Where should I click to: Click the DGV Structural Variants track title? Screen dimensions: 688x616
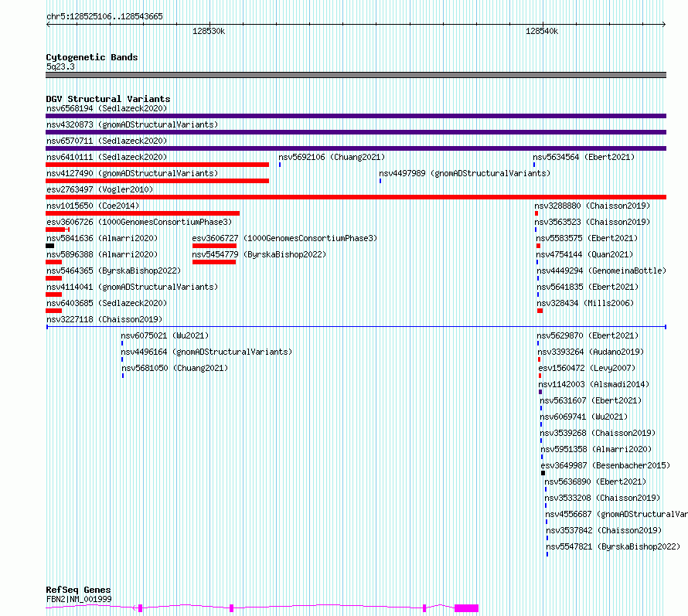(x=108, y=99)
